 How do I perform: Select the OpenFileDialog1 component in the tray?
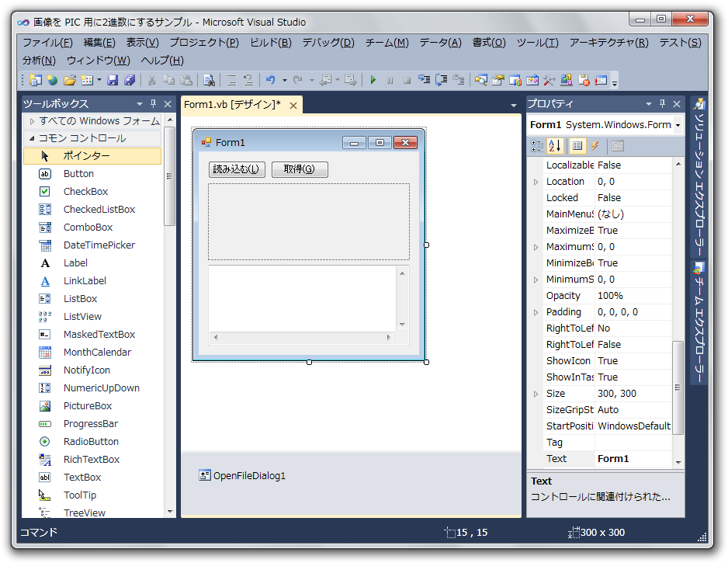point(242,476)
